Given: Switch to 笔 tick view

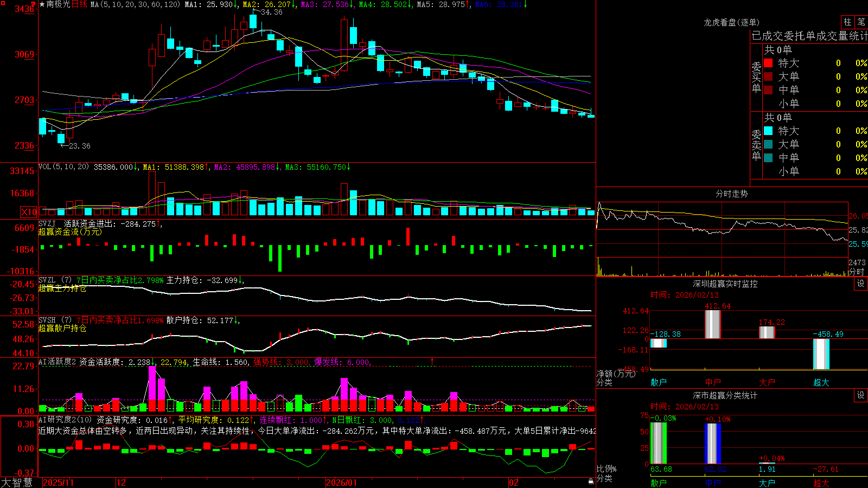Looking at the screenshot, I should [861, 22].
